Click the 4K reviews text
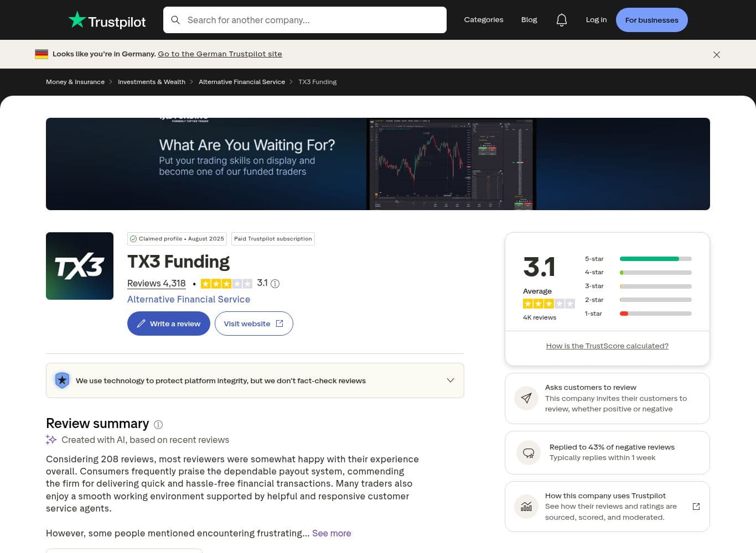The width and height of the screenshot is (756, 553). [540, 317]
